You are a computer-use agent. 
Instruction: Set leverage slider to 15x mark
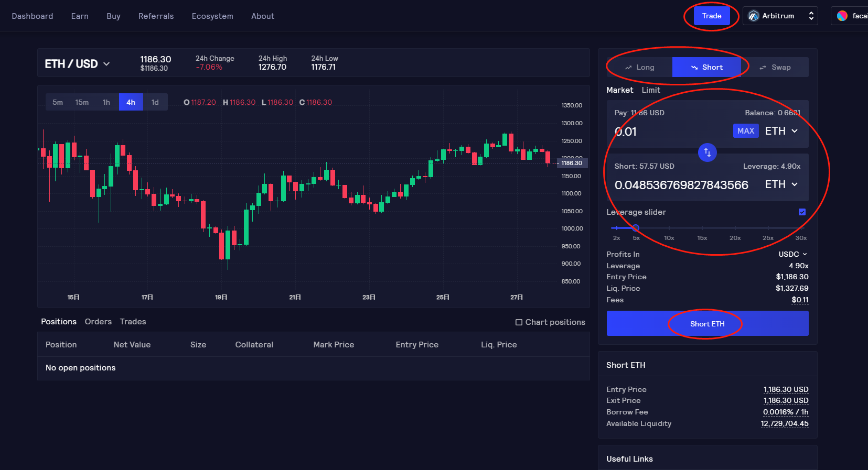(x=702, y=228)
